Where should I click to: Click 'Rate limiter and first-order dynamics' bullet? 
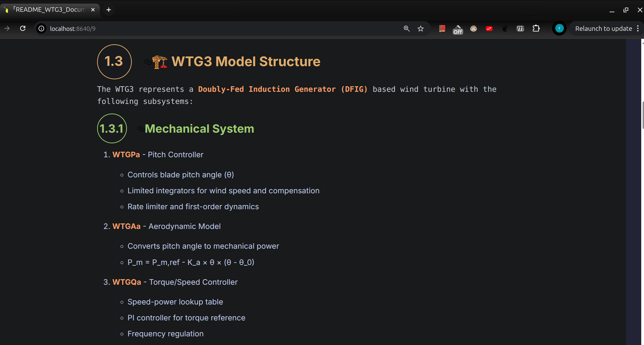[193, 206]
